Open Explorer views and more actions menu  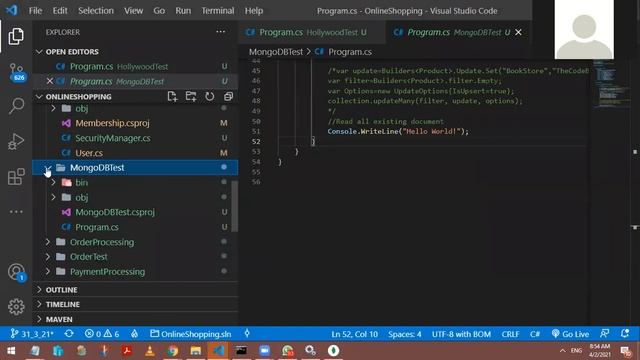click(x=220, y=32)
